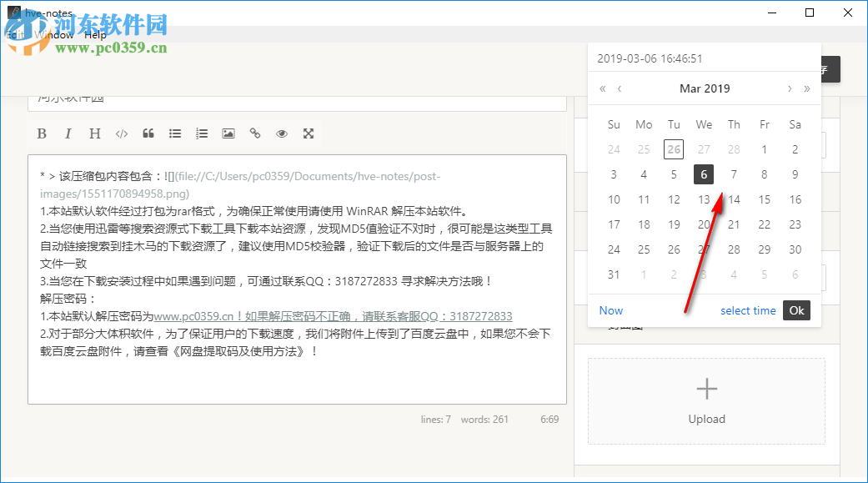Jump to previous year with double chevron
Viewport: 868px width, 483px height.
[x=602, y=88]
